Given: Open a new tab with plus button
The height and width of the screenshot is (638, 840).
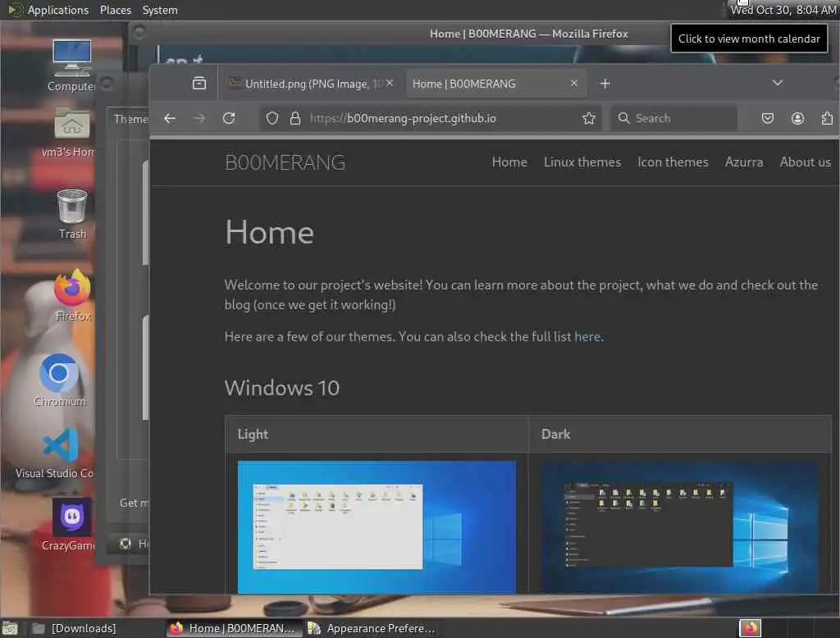Looking at the screenshot, I should pyautogui.click(x=605, y=84).
